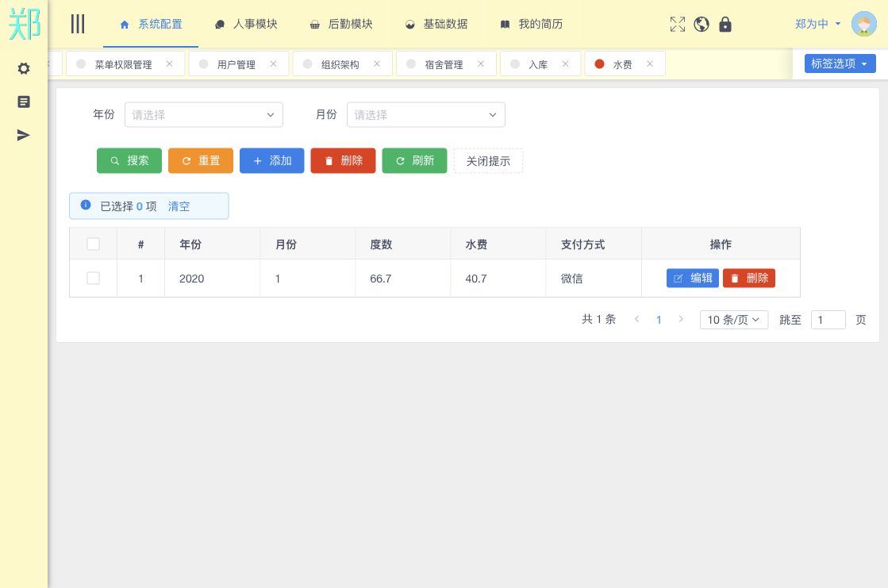This screenshot has width=888, height=588.
Task: Toggle the select-all header checkbox
Action: coord(94,244)
